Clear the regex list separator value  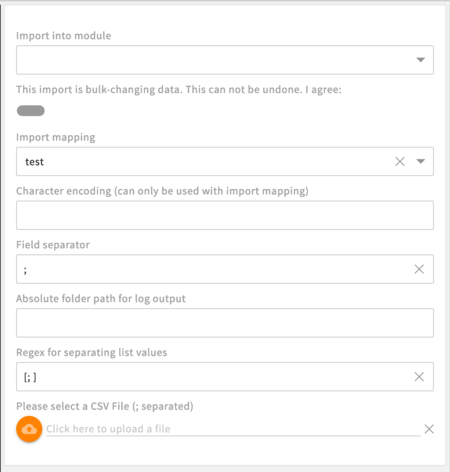pyautogui.click(x=419, y=377)
